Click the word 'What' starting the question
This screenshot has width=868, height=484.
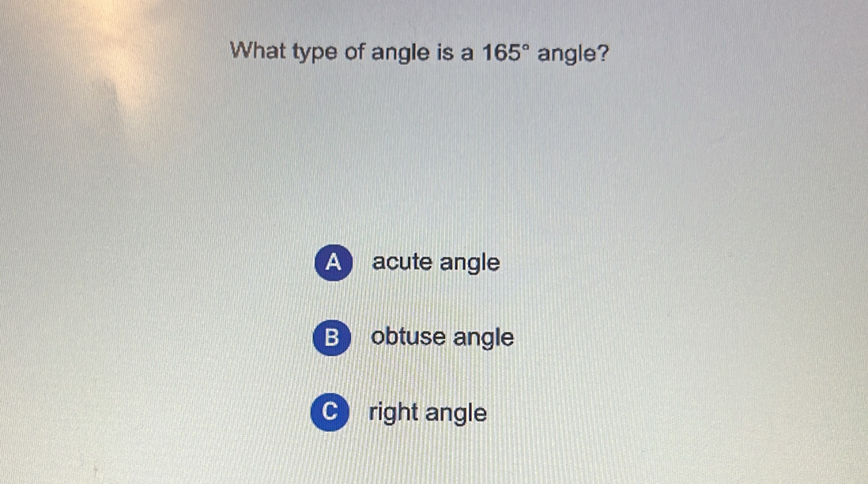[258, 53]
